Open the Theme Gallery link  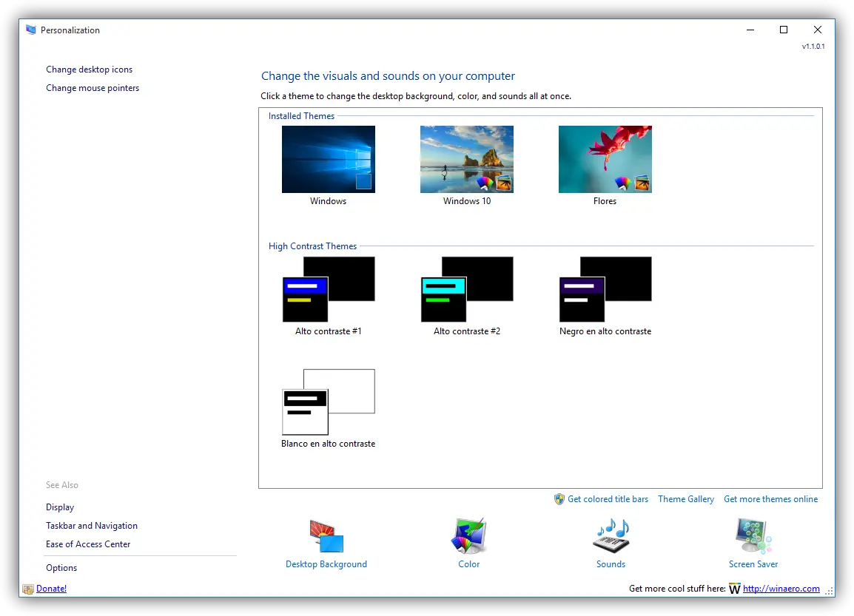click(686, 499)
